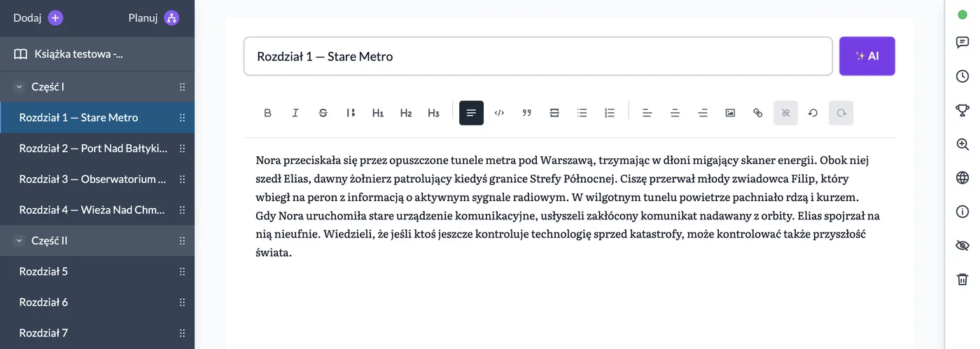980x349 pixels.
Task: Edit the chapter title field
Action: [x=538, y=56]
